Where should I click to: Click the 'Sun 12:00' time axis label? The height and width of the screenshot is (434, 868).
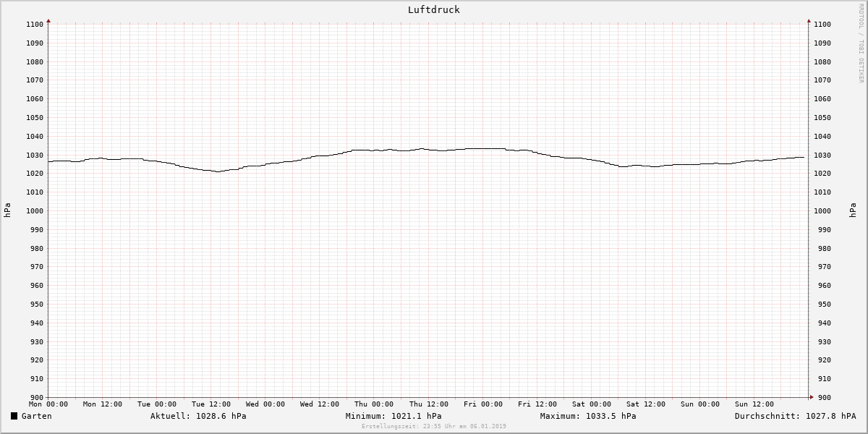754,404
